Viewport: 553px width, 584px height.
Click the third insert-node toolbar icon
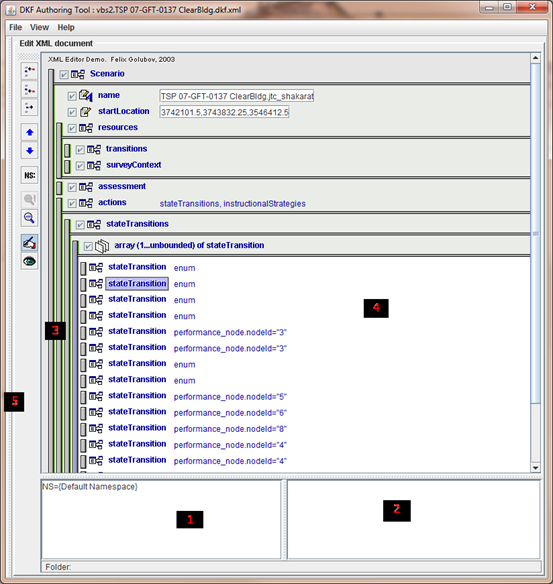[x=30, y=107]
